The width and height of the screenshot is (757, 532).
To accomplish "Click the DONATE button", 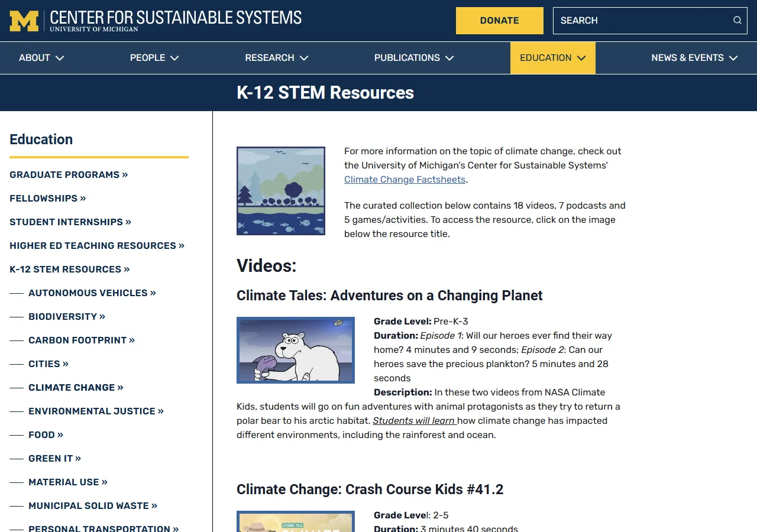I will (x=499, y=20).
